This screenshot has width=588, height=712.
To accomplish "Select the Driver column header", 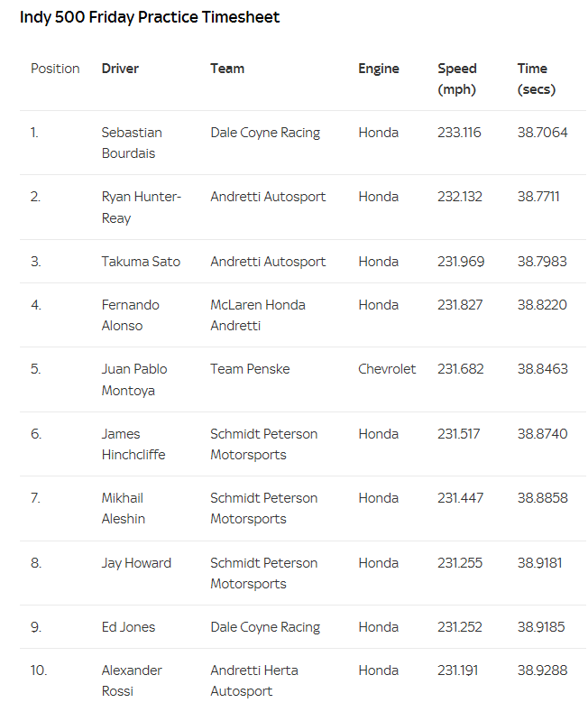I will click(x=120, y=69).
